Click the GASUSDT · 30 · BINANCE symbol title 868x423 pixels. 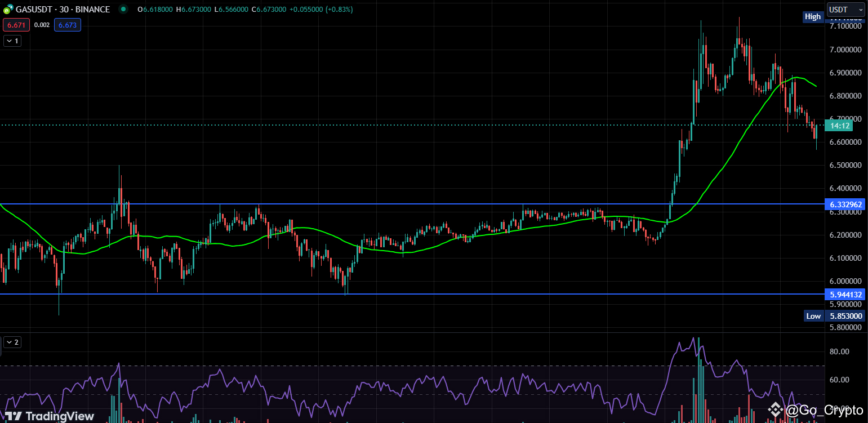tap(63, 10)
